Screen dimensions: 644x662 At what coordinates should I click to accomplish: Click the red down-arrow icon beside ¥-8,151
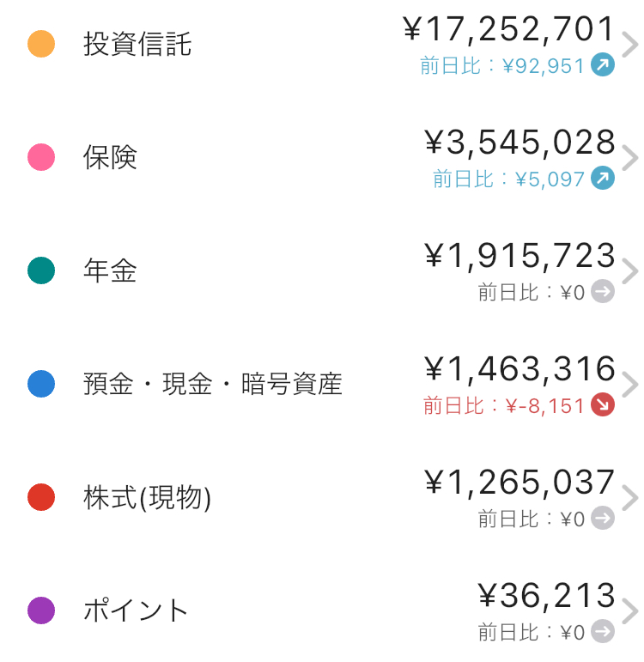click(x=603, y=404)
